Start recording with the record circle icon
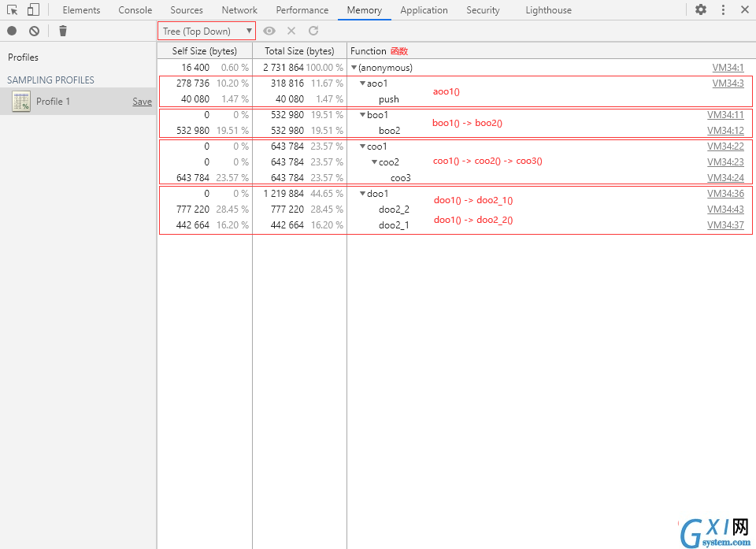 point(12,31)
